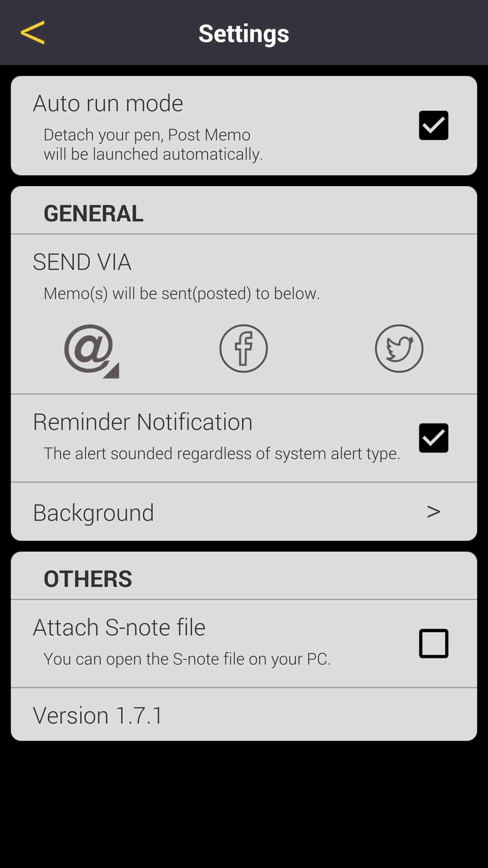The width and height of the screenshot is (488, 868).
Task: Tap the Version 1.7.1 row
Action: tap(244, 715)
